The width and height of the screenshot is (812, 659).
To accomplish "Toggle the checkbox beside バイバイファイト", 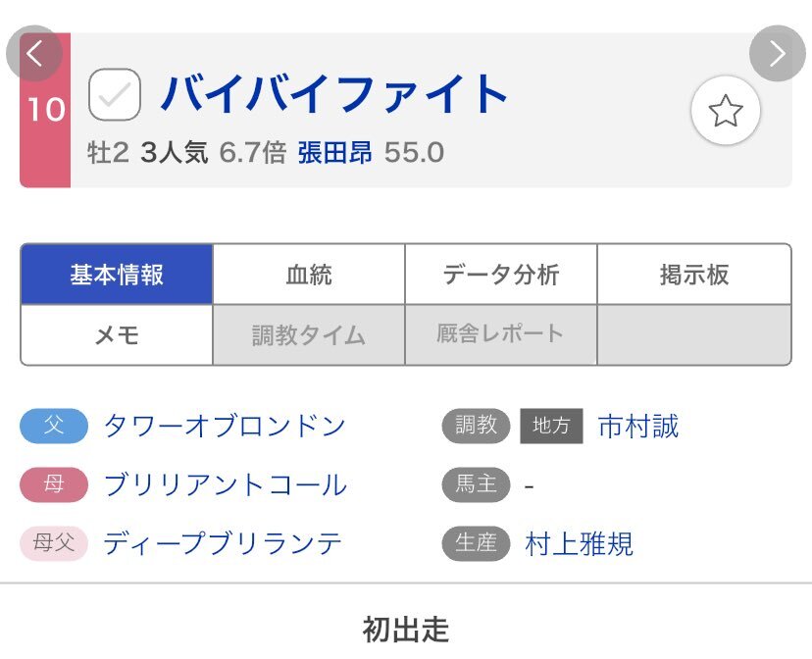I will 115,94.
